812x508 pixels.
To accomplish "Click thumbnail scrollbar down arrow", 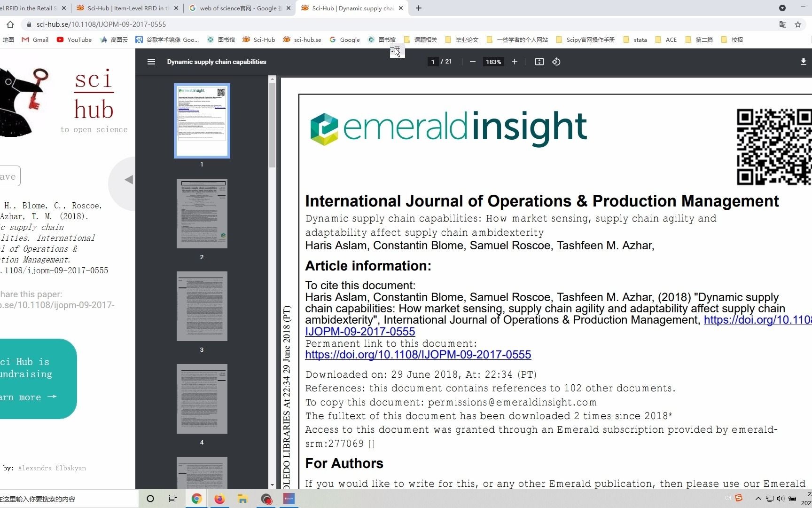I will coord(273,485).
